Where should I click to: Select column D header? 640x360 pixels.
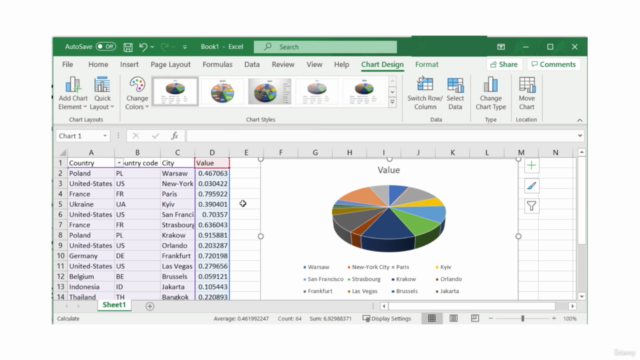[x=212, y=153]
